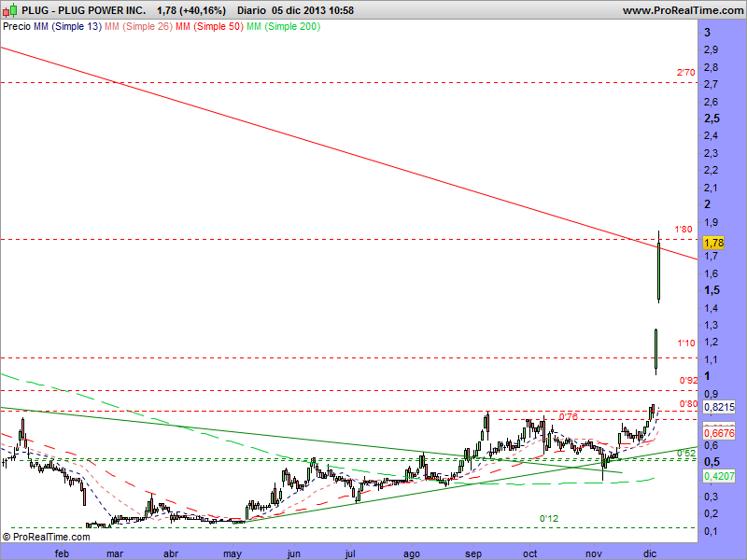747x560 pixels.
Task: Open the www.ProRealTime.com link
Action: pyautogui.click(x=683, y=10)
